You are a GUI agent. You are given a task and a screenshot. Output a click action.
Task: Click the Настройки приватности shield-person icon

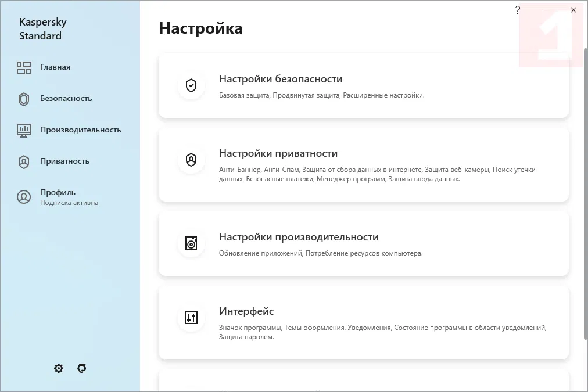click(191, 160)
